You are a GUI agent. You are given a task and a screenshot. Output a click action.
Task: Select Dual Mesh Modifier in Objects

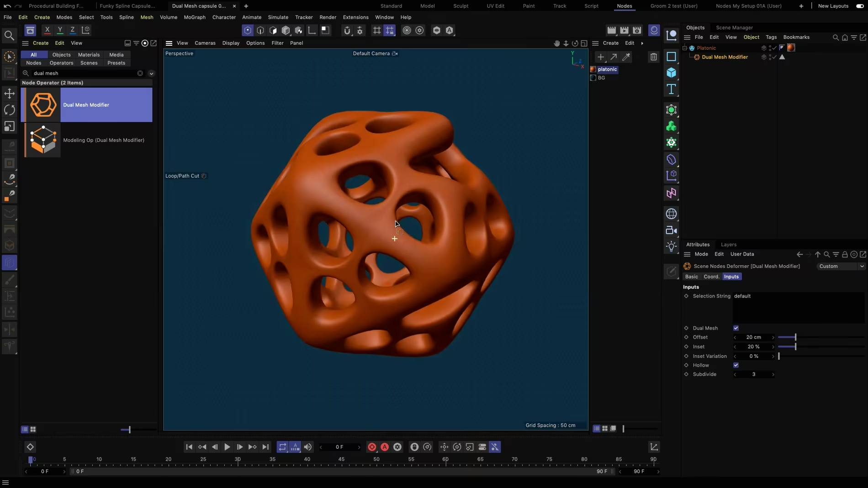(x=725, y=57)
